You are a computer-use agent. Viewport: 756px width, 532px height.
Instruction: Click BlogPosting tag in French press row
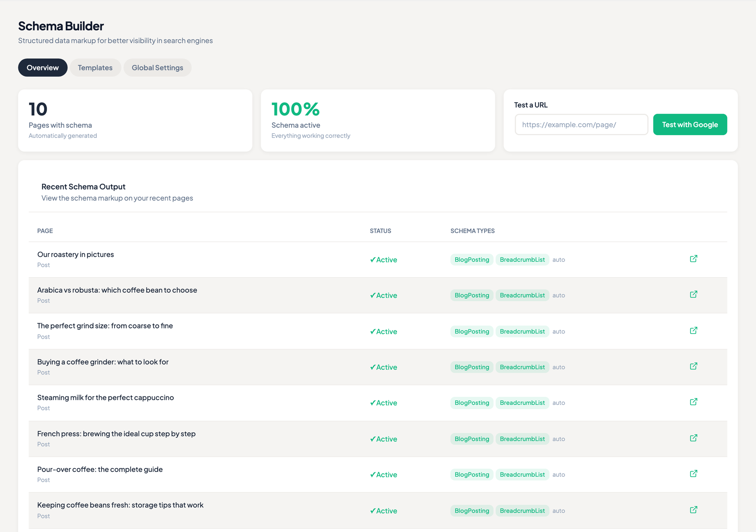pyautogui.click(x=472, y=439)
